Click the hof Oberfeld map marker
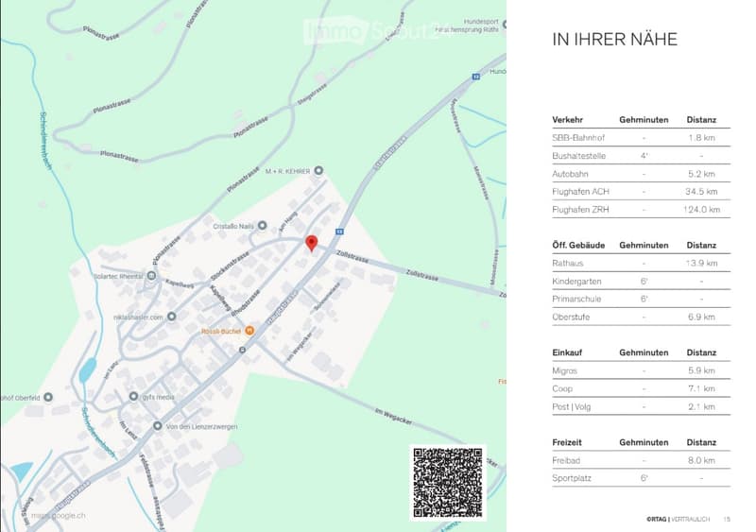 tap(48, 397)
